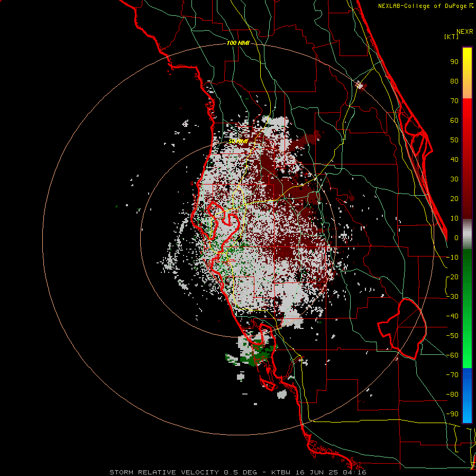Viewport: 476px width, 476px height.
Task: Pick the light blue bottom segment of the color bar
Action: (467, 413)
